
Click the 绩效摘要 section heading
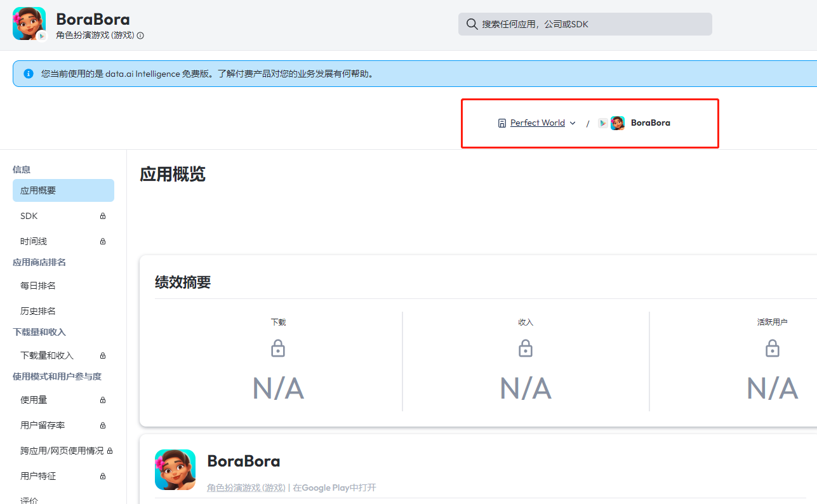(x=183, y=282)
